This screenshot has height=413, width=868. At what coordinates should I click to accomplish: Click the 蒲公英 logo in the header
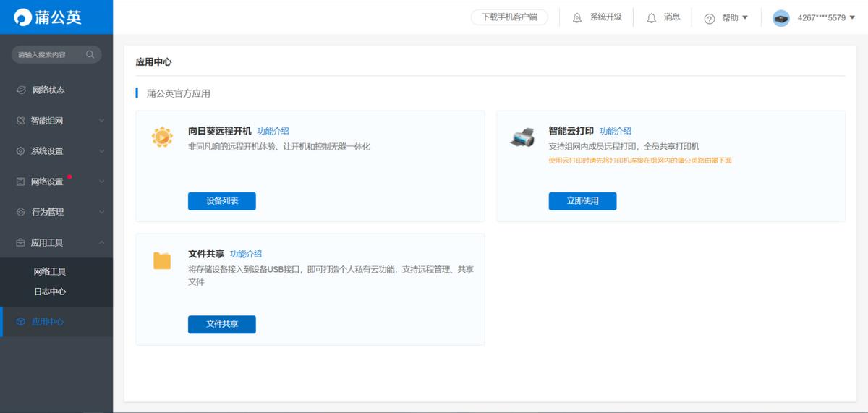[48, 17]
